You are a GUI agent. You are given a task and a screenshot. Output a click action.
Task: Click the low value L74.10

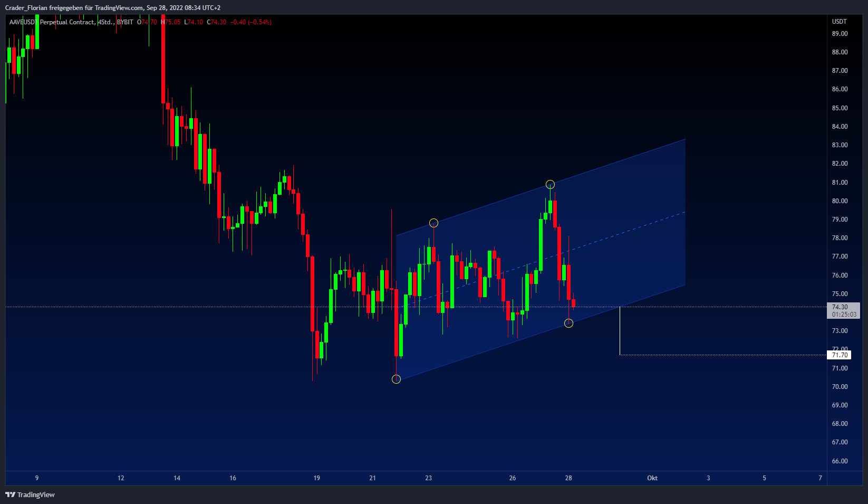[x=194, y=22]
